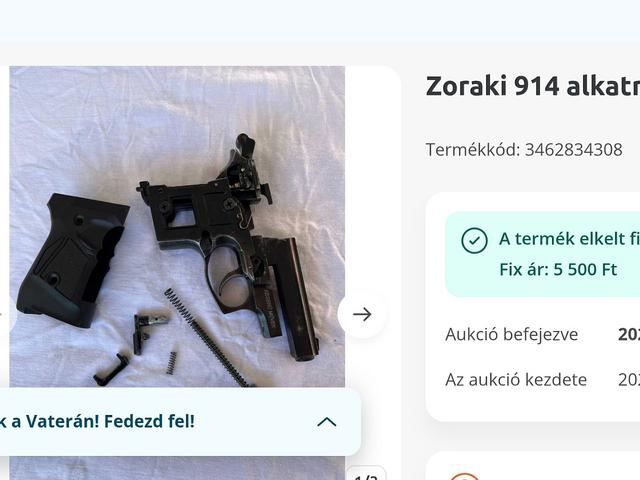Click the auction start date value
The height and width of the screenshot is (480, 640).
click(x=629, y=380)
